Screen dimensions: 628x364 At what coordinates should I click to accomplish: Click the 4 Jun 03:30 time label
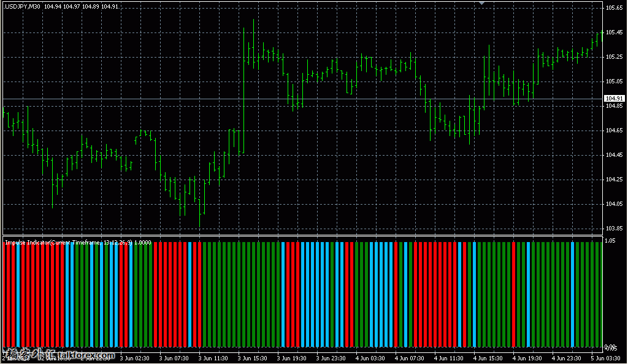coord(370,358)
